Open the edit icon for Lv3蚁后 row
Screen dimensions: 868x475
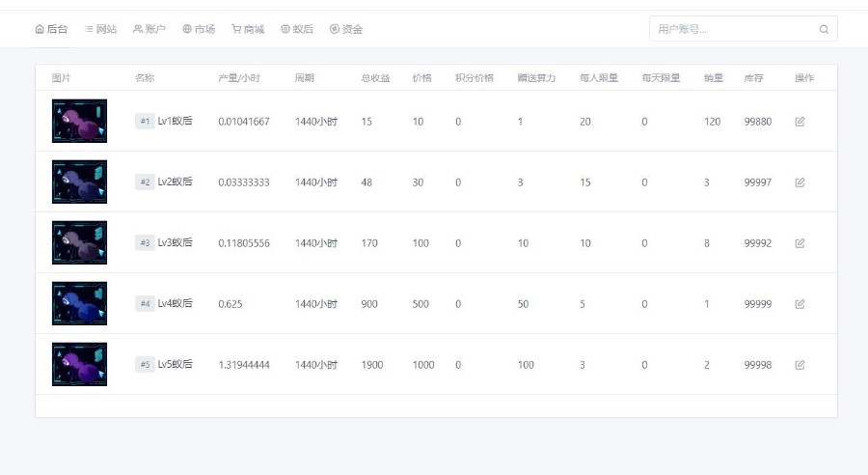pos(800,243)
